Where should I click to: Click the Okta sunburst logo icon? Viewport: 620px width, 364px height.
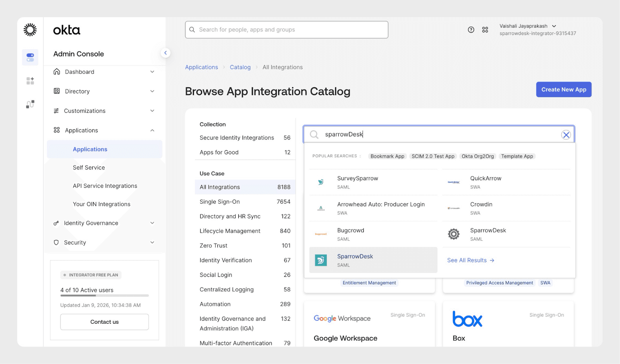click(x=30, y=30)
